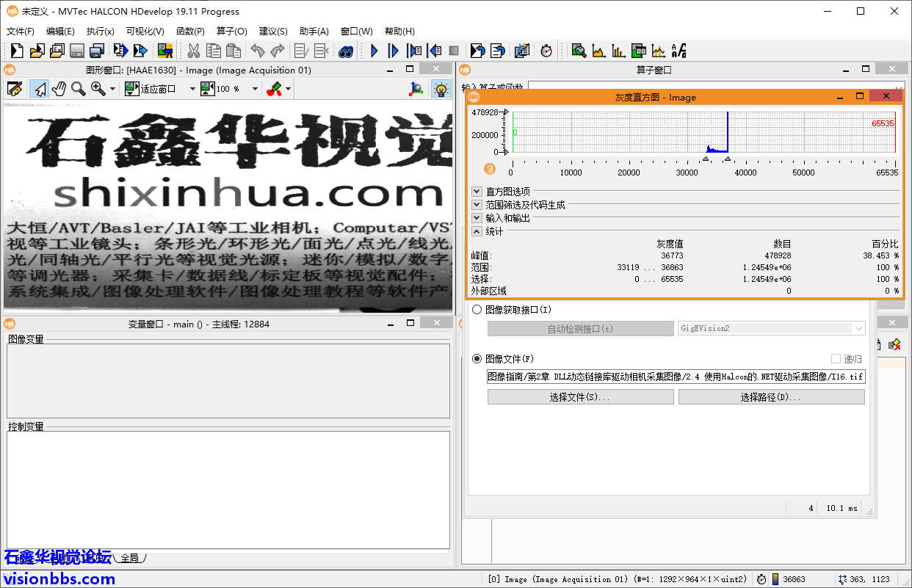Select the hand pan tool in graphics window
912x588 pixels.
[x=59, y=89]
